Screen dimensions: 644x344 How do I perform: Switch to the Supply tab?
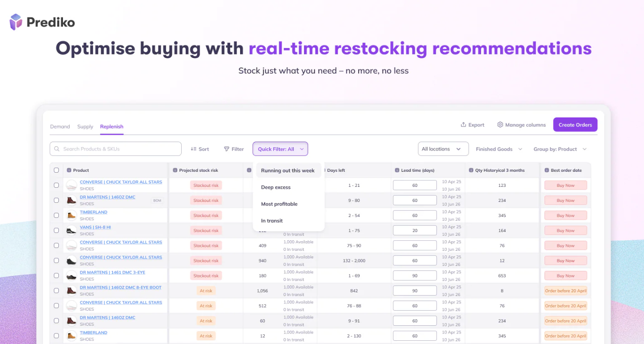click(x=85, y=127)
